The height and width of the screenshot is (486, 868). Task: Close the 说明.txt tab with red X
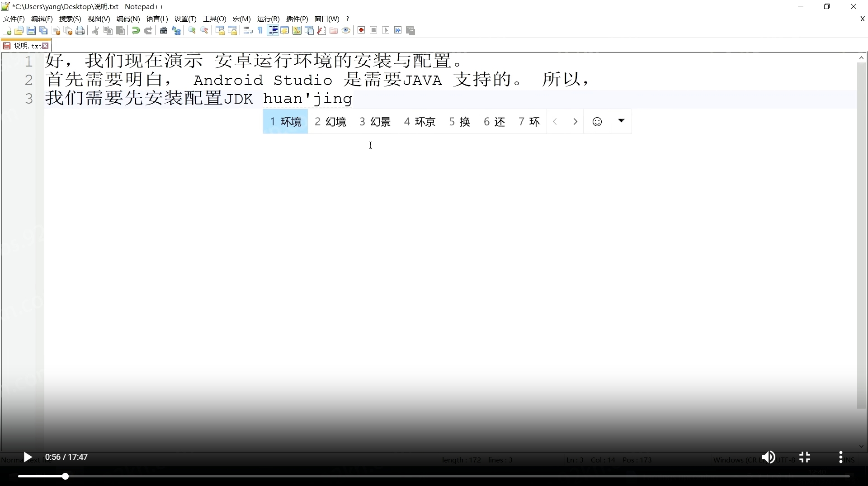(45, 46)
